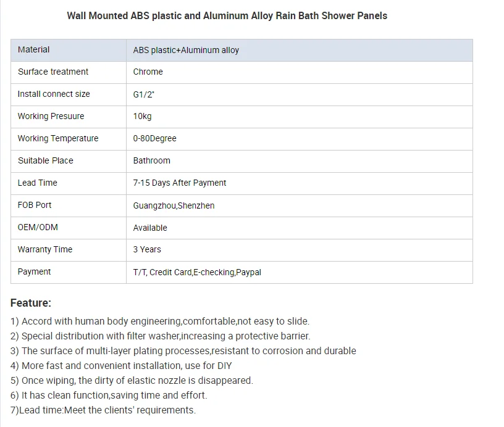Select the Suitable Place label

(x=46, y=161)
